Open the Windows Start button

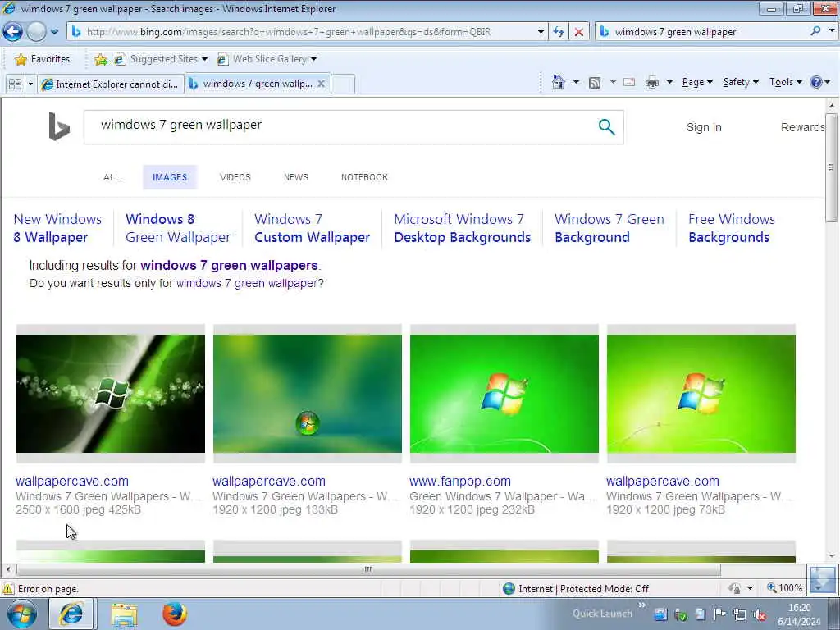point(22,614)
